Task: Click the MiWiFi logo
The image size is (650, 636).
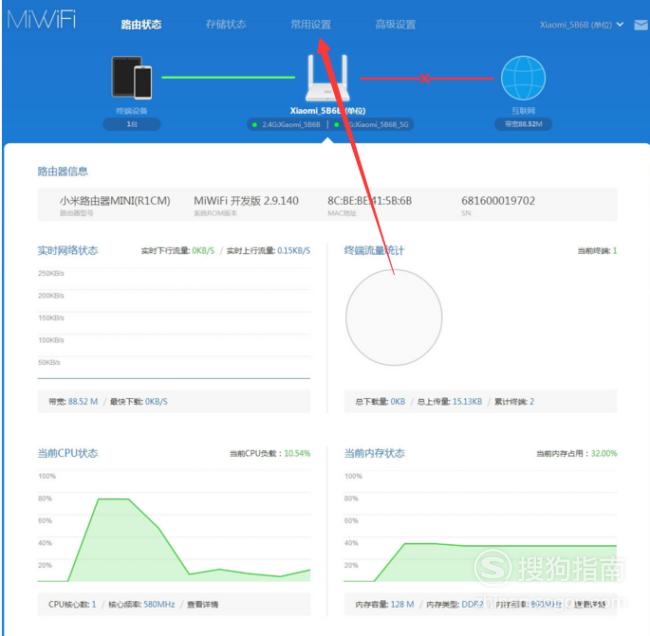Action: click(41, 23)
